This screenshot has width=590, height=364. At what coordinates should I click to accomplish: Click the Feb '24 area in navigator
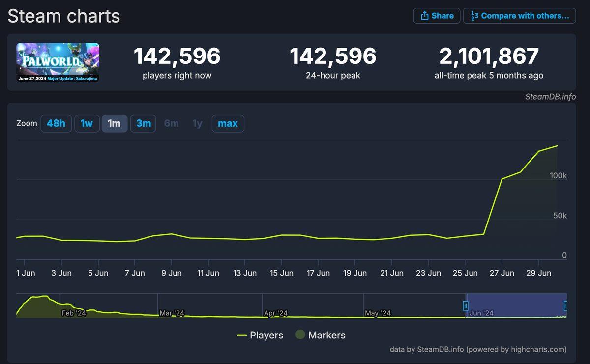(74, 313)
